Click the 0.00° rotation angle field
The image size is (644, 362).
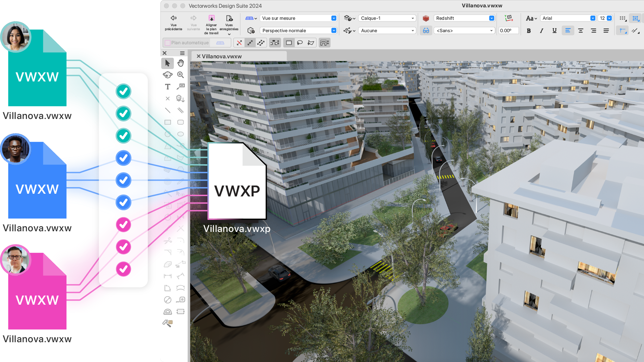tap(508, 31)
